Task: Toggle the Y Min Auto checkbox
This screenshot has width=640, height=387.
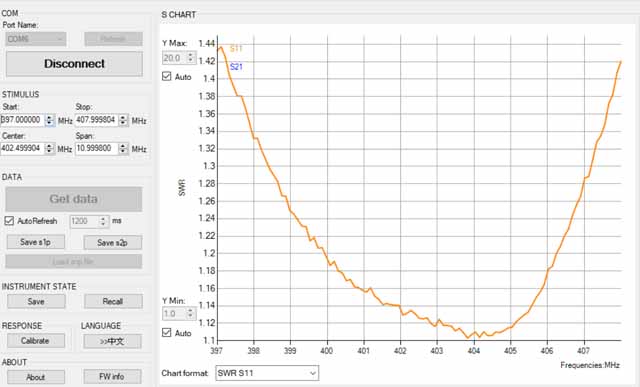Action: pos(167,332)
